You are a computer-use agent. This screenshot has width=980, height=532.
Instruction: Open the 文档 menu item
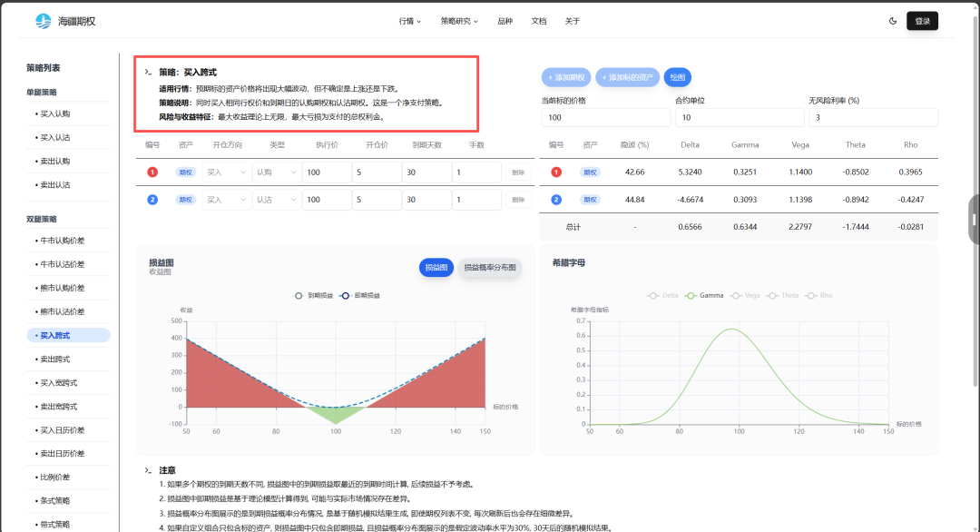pos(538,21)
